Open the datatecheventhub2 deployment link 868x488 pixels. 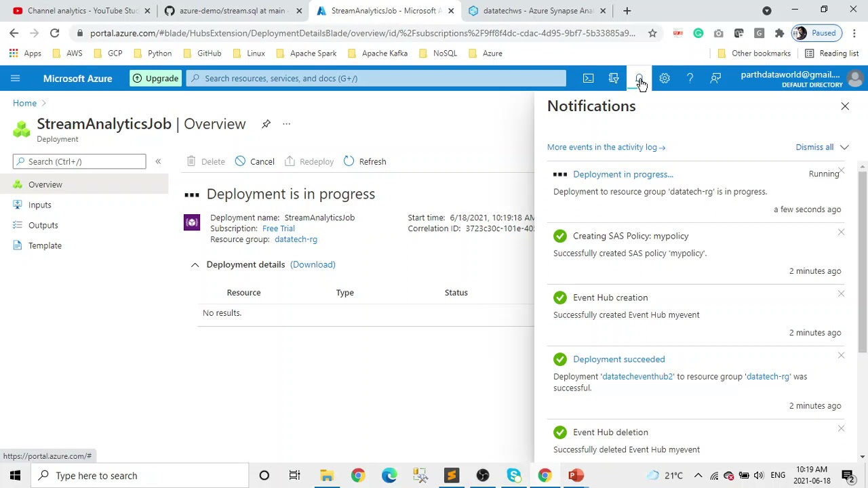pos(637,377)
